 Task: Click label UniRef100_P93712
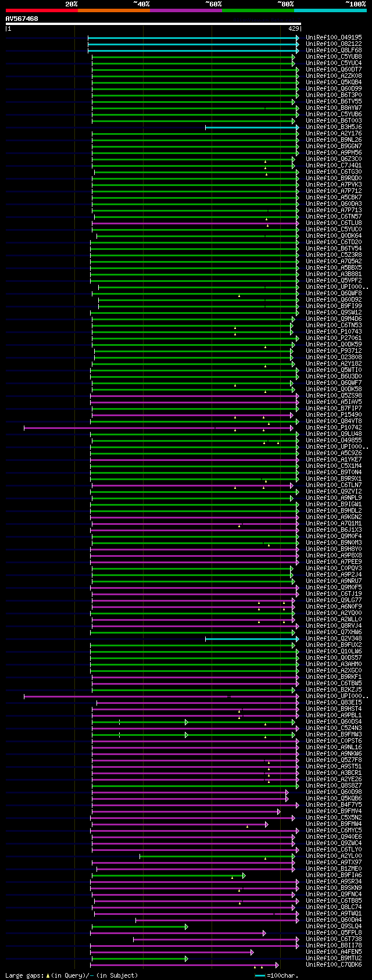334,350
